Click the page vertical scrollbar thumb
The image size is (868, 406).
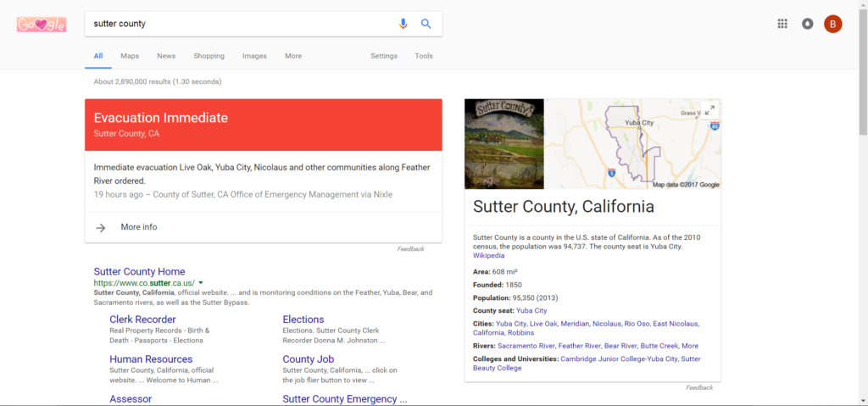point(863,72)
